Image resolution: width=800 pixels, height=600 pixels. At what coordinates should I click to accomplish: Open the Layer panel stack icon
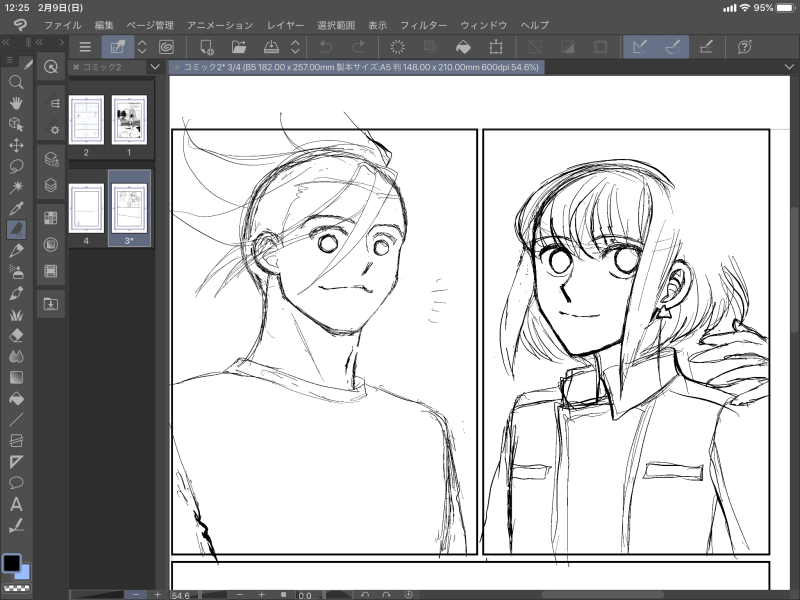click(x=51, y=185)
